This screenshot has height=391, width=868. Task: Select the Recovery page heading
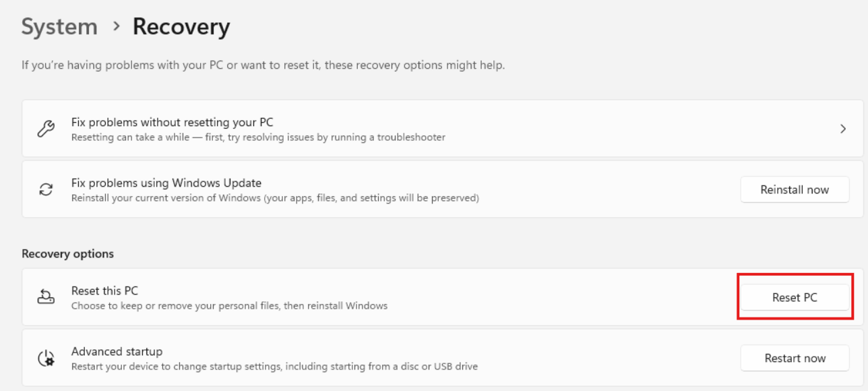pyautogui.click(x=181, y=26)
